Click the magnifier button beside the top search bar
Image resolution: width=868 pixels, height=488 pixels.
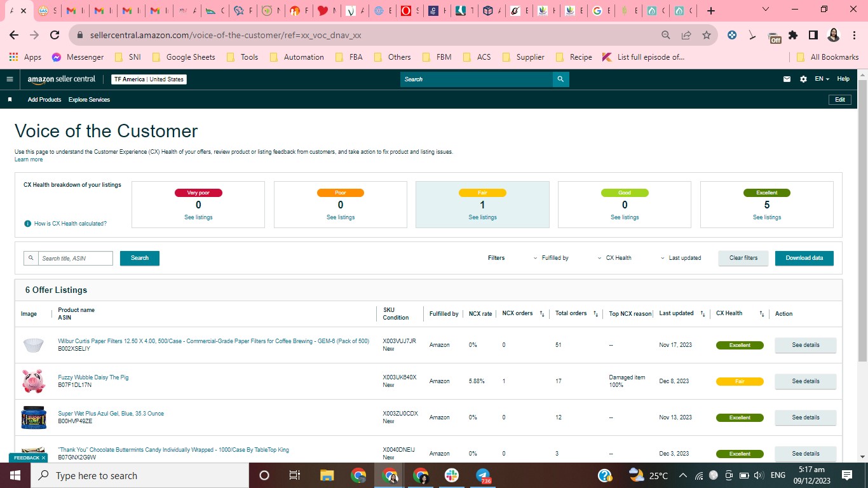560,79
